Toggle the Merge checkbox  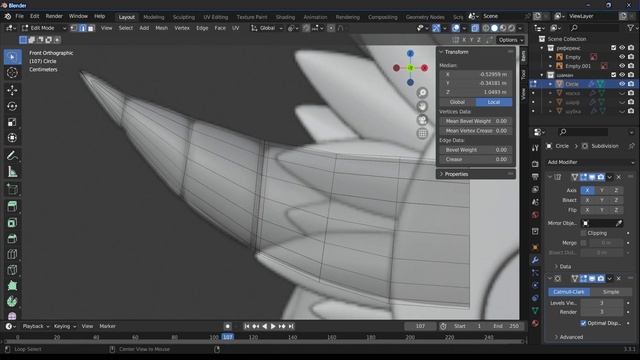point(583,243)
